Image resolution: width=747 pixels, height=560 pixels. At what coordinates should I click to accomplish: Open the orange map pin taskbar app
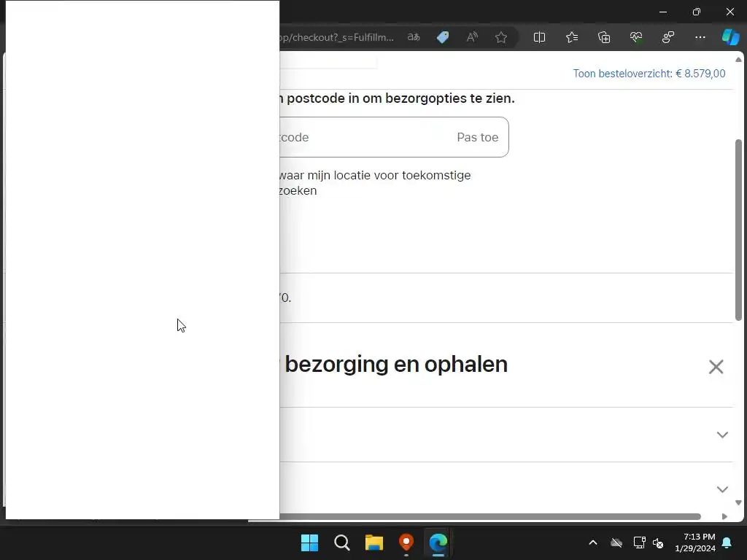click(x=406, y=542)
